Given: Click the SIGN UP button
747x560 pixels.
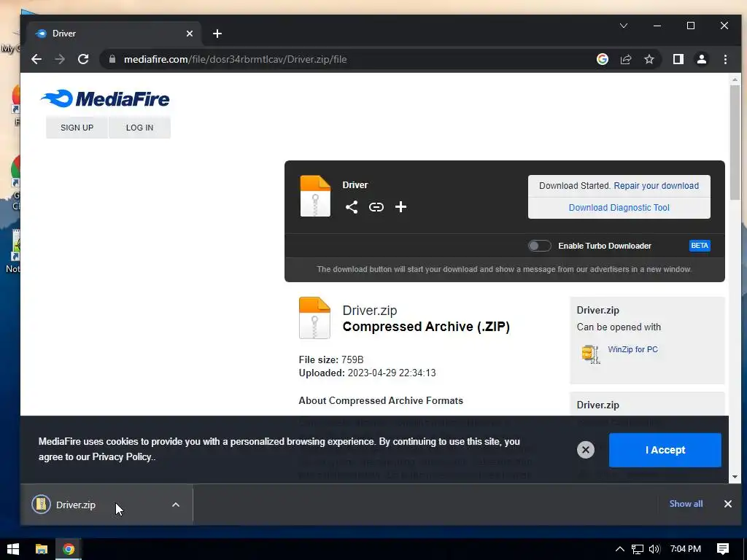Looking at the screenshot, I should pyautogui.click(x=77, y=128).
